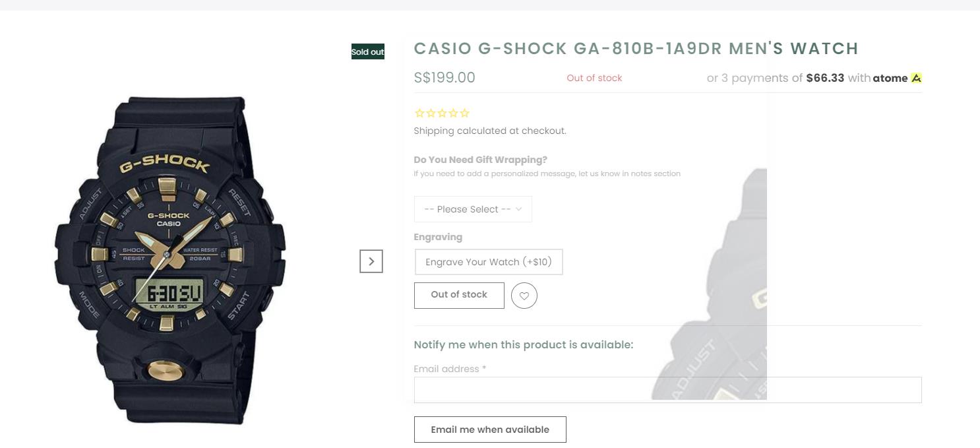Open the gift wrapping Please Select dropdown
The width and height of the screenshot is (980, 448).
[473, 209]
